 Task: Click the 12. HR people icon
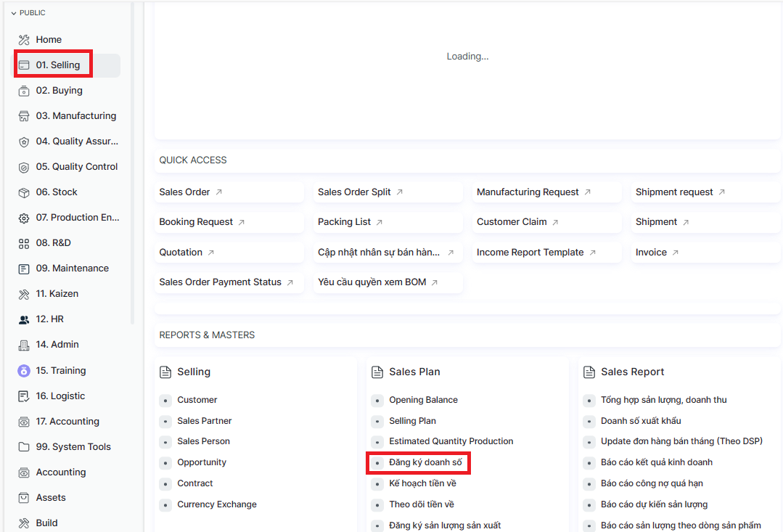pos(24,319)
